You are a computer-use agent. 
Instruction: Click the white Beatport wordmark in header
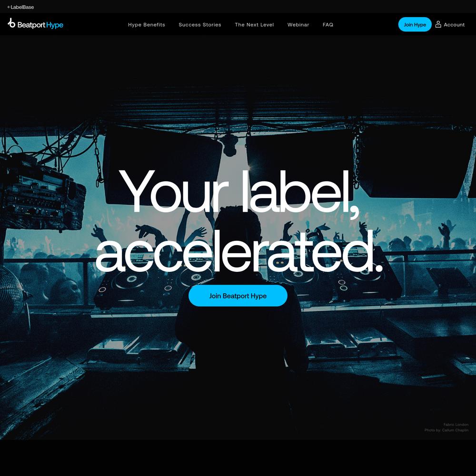pos(31,25)
